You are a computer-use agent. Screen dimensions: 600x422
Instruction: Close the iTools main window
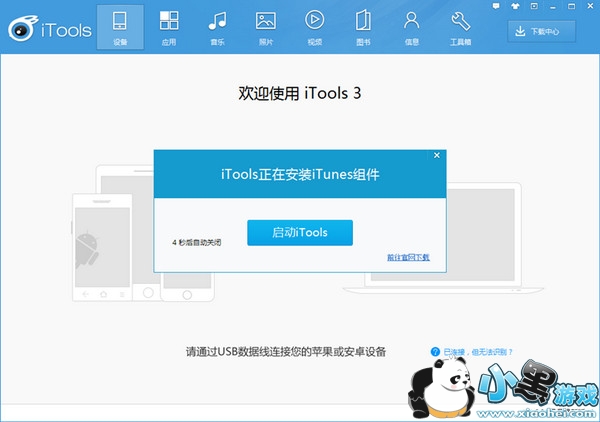pos(590,6)
